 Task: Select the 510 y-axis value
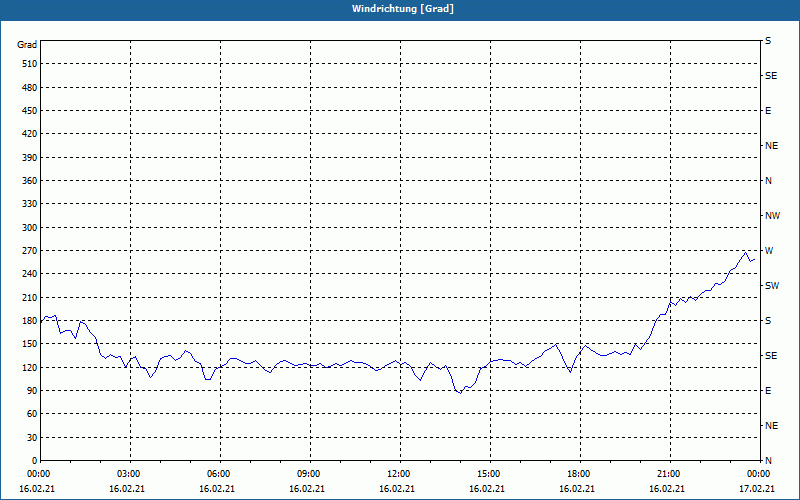tap(30, 64)
